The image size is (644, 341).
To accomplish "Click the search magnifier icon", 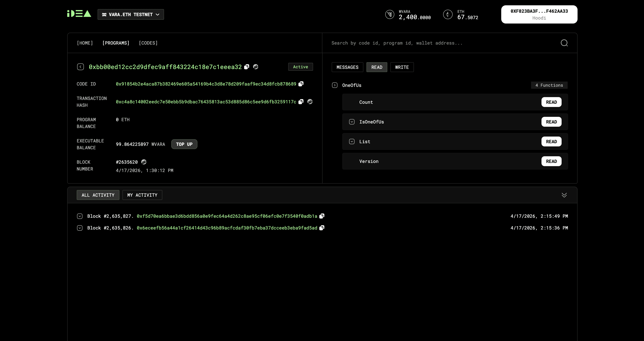I will click(x=564, y=43).
